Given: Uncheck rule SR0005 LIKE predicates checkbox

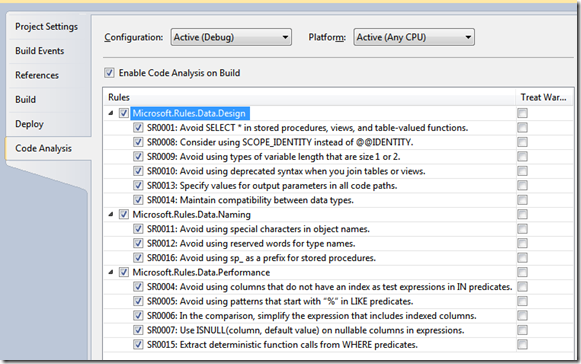Looking at the screenshot, I should click(x=138, y=301).
